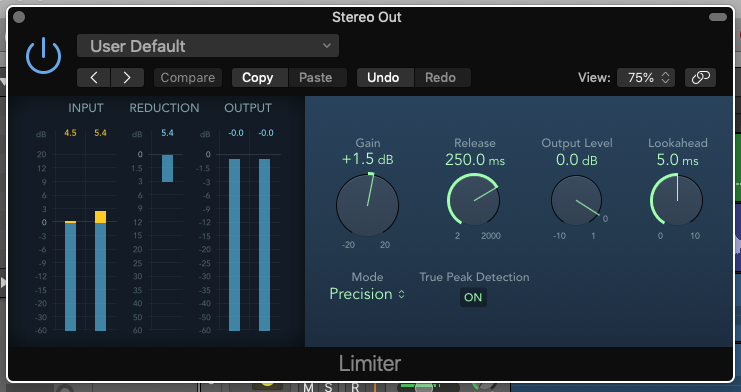Toggle the Limiter plugin power button
Image resolution: width=741 pixels, height=392 pixels.
(x=43, y=56)
